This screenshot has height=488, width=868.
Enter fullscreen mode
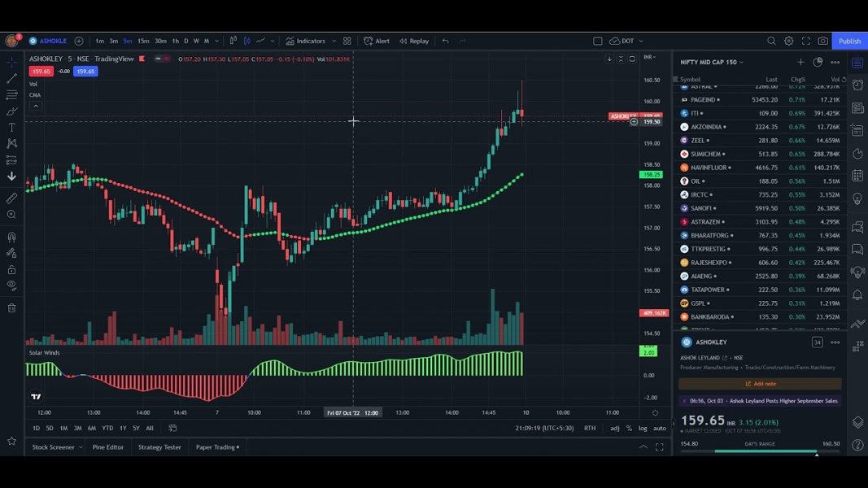[806, 41]
